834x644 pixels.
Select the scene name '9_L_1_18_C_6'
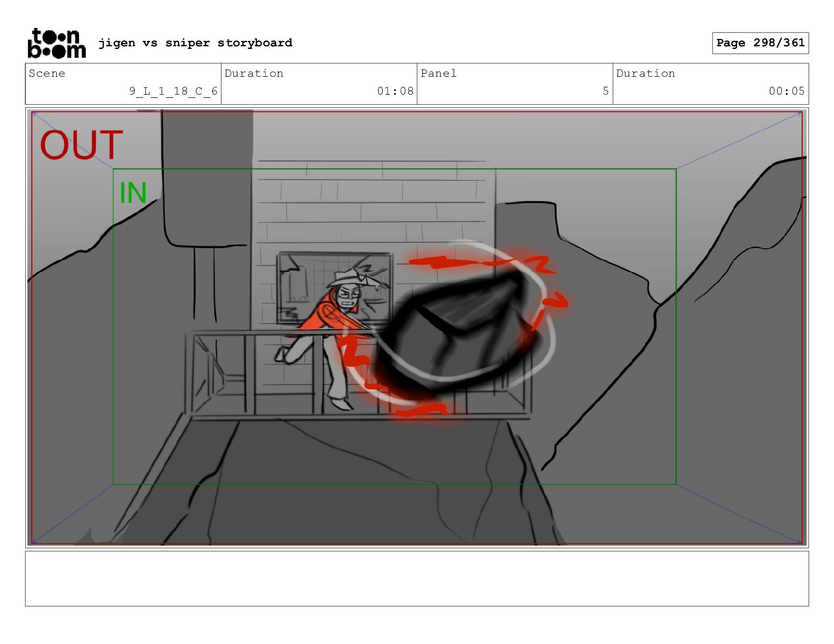173,91
